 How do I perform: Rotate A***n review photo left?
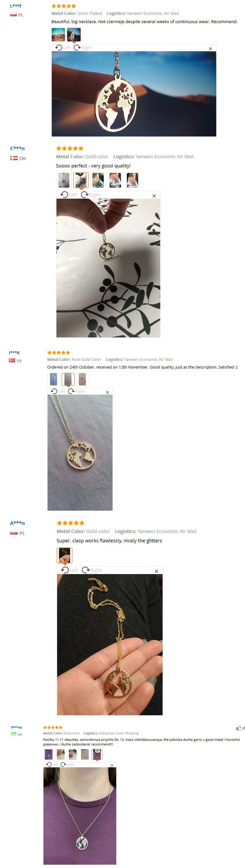pos(70,570)
